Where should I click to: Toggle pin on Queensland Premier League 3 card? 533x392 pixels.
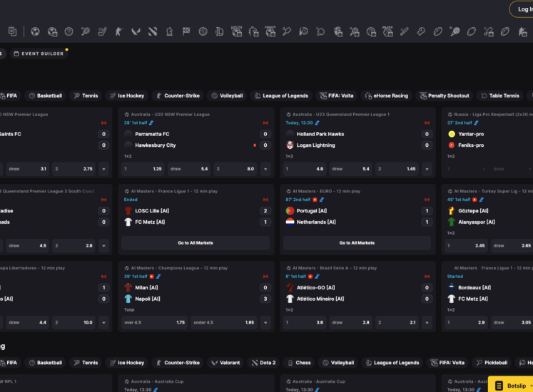point(103,200)
